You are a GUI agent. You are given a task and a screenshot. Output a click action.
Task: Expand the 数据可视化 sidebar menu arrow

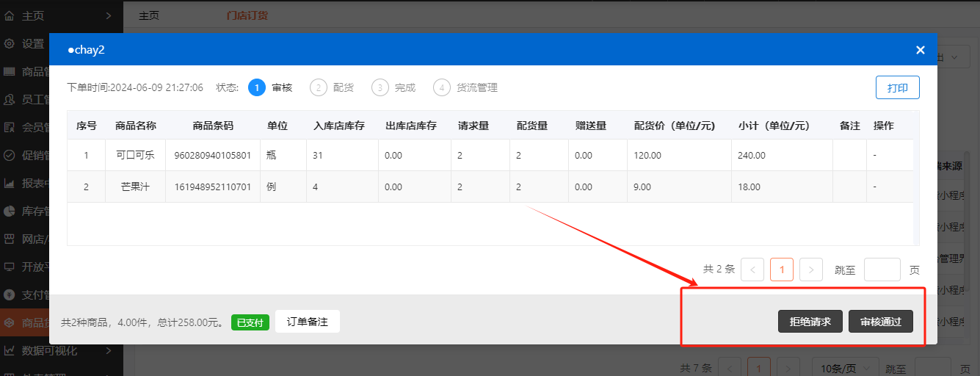pos(108,350)
